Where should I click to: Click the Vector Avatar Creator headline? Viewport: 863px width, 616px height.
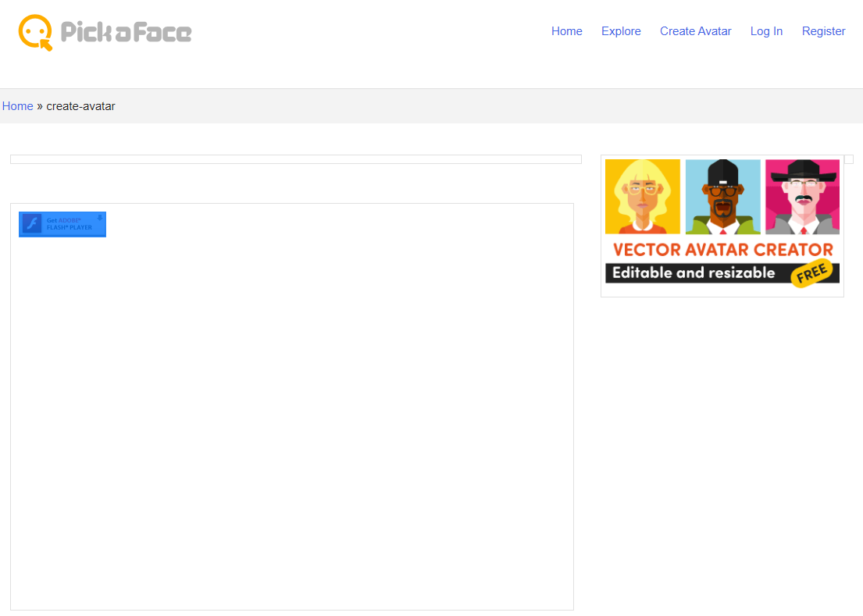(x=722, y=250)
